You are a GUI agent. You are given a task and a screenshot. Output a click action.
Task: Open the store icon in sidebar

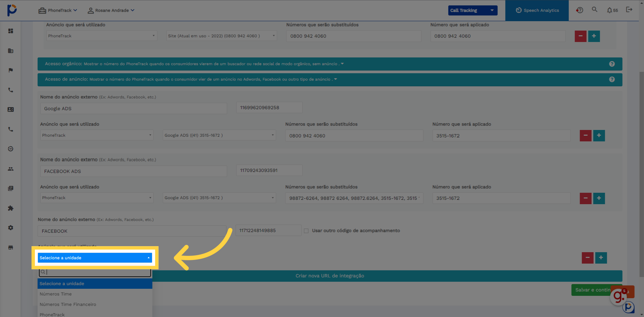pyautogui.click(x=11, y=247)
